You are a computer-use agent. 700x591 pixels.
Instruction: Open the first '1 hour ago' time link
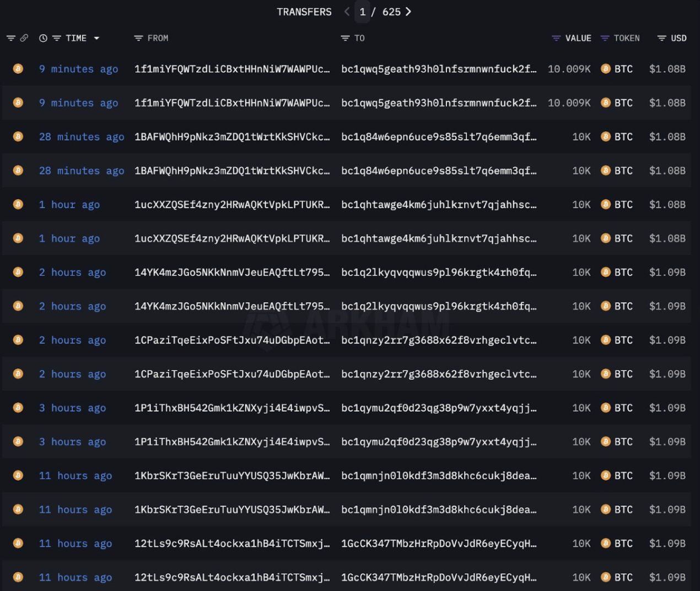tap(69, 205)
